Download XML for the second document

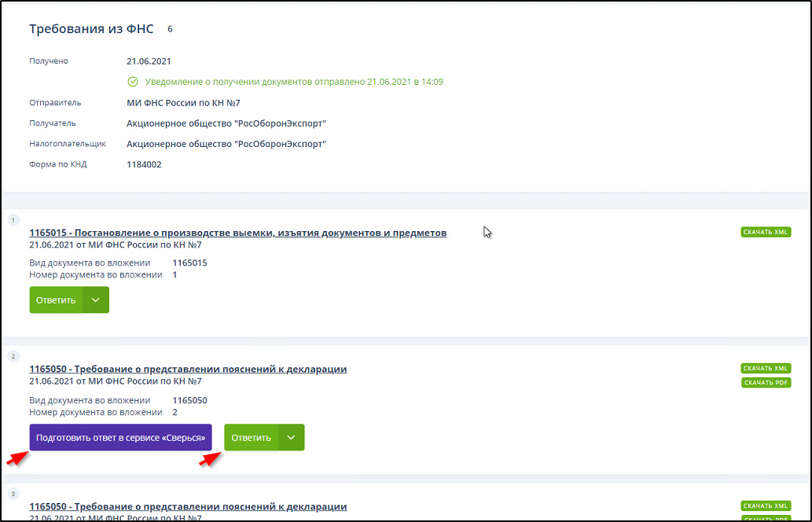pyautogui.click(x=766, y=368)
